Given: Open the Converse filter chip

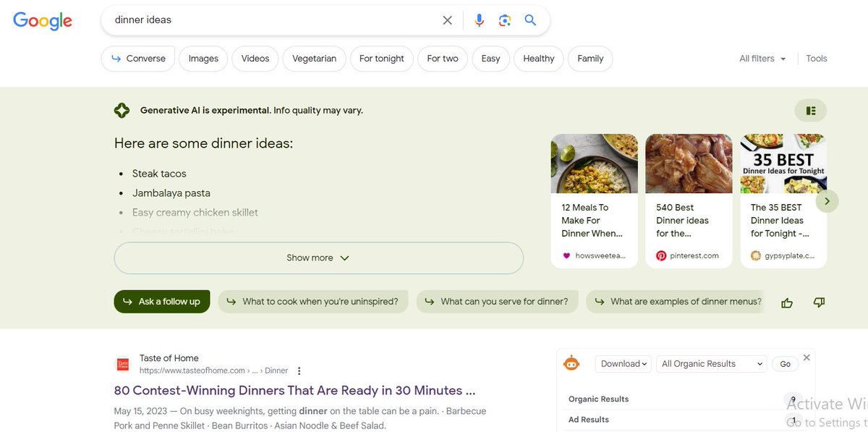Looking at the screenshot, I should point(138,59).
